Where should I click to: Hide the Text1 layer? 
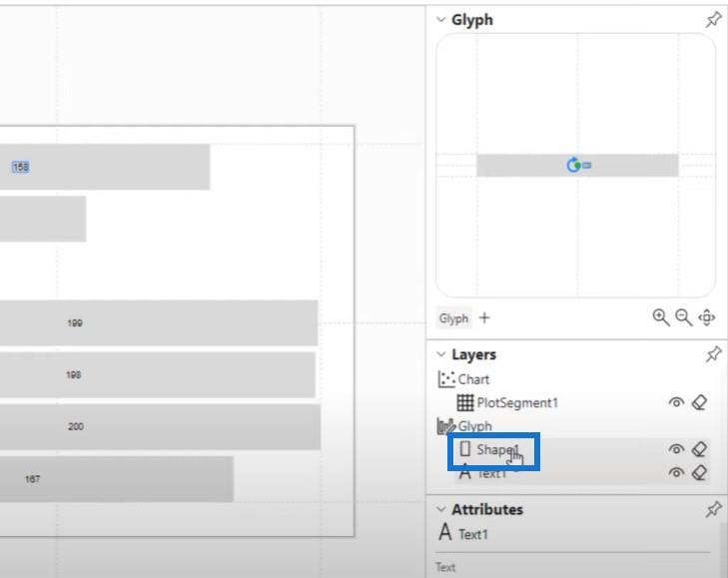[676, 472]
